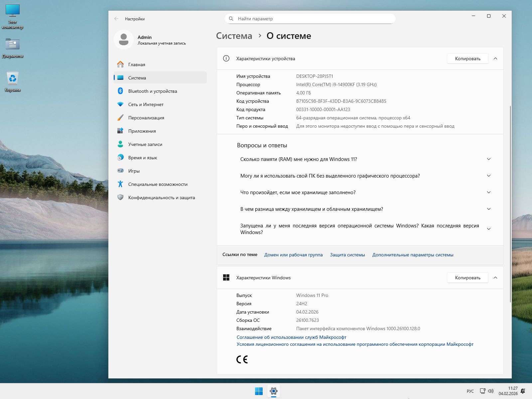Click the Windows Start button
The image size is (532, 399).
pos(259,391)
